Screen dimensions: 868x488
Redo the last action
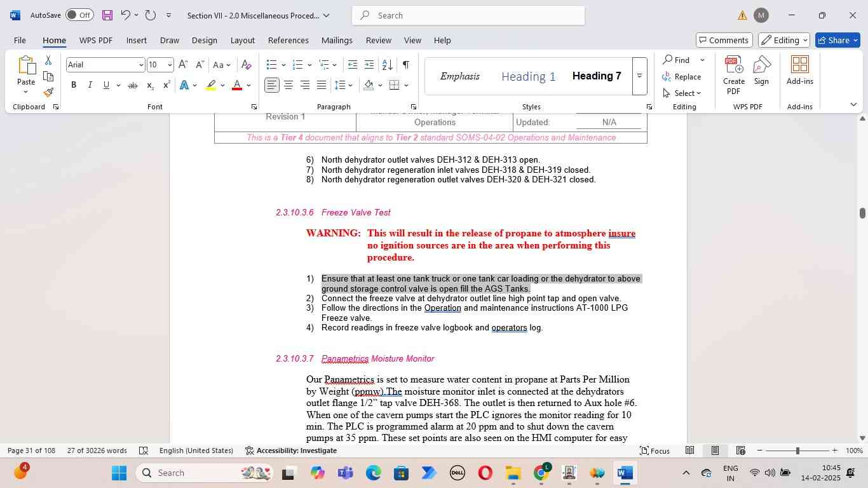151,15
